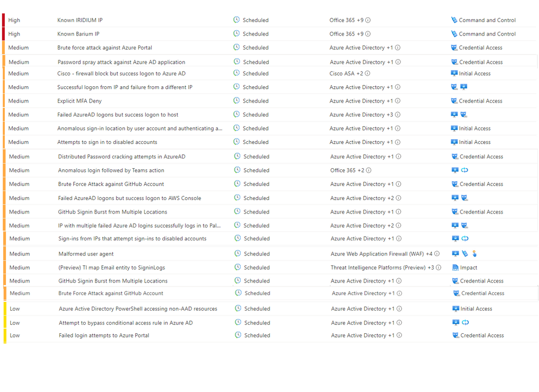Click Credential Access mask icon in Password spray attack row
Viewport: 539px width, 392px height.
pyautogui.click(x=454, y=62)
